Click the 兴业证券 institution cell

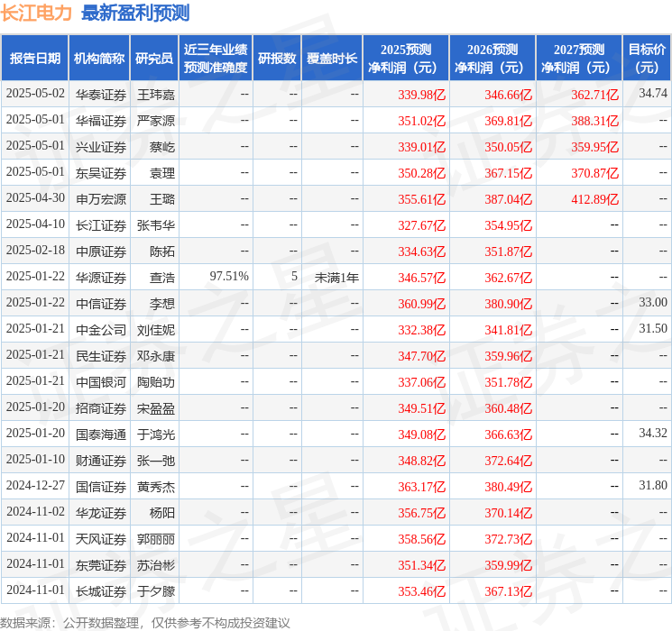tap(101, 147)
